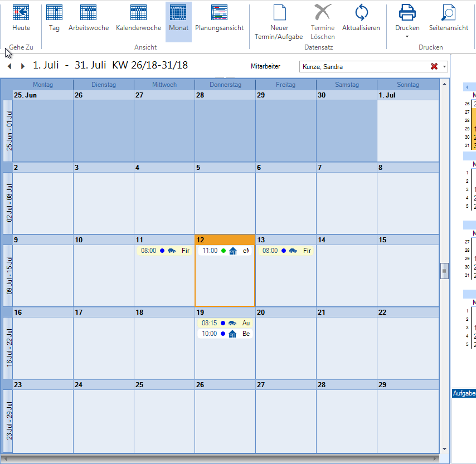This screenshot has width=476, height=464.
Task: Open the Mitarbeiter dropdown list
Action: pos(445,67)
